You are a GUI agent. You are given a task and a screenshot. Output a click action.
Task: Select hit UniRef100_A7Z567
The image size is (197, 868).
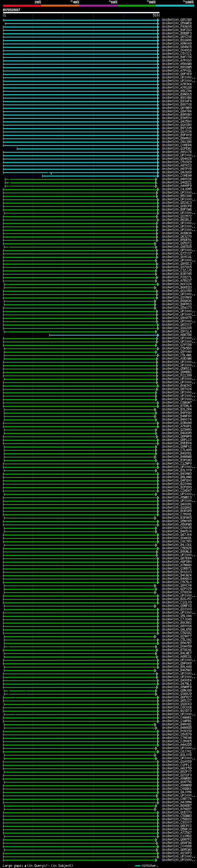[177, 833]
